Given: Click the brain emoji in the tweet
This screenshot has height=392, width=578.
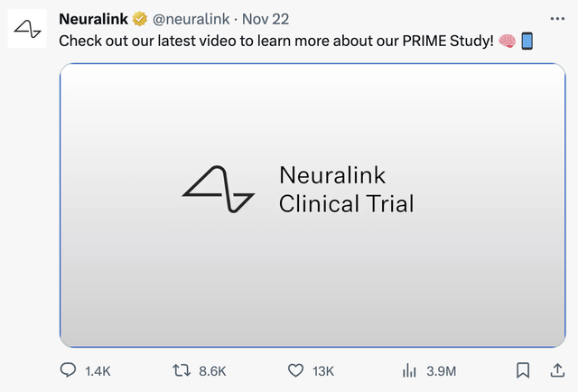Looking at the screenshot, I should point(507,42).
